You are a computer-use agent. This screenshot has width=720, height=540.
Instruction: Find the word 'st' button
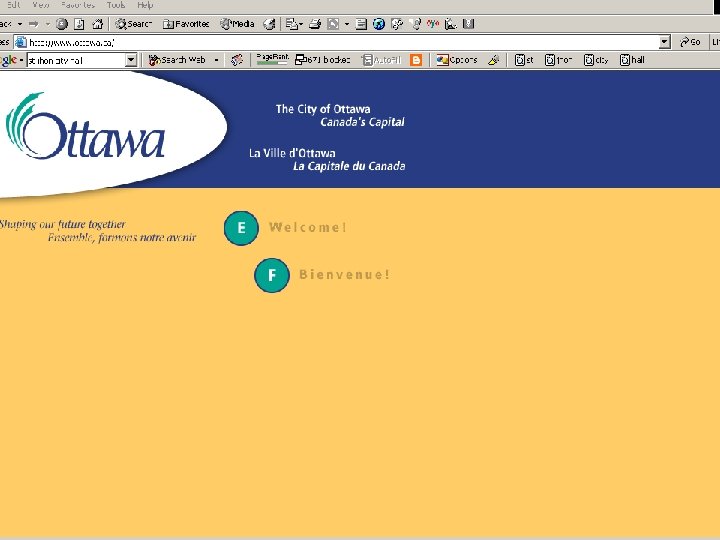click(524, 60)
